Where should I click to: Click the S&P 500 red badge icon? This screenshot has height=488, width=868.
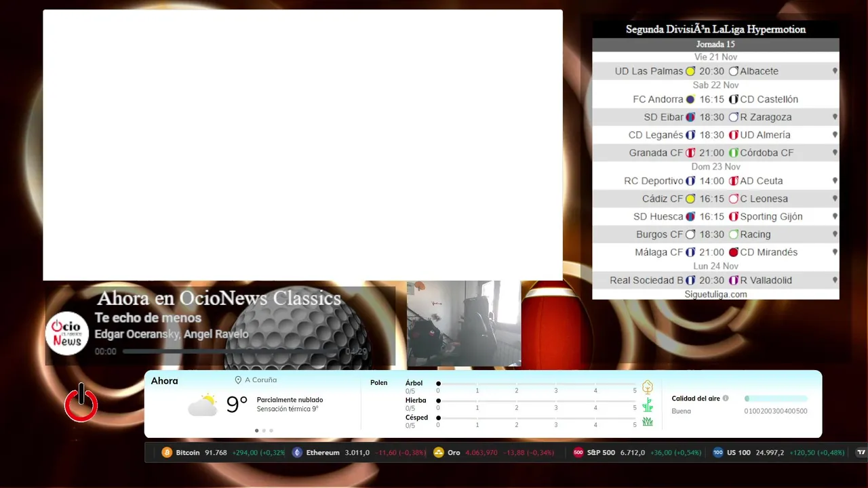(x=578, y=452)
